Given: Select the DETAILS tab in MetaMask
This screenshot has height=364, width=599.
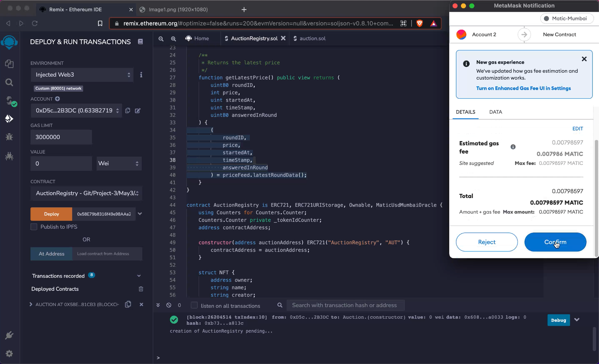Looking at the screenshot, I should 465,112.
